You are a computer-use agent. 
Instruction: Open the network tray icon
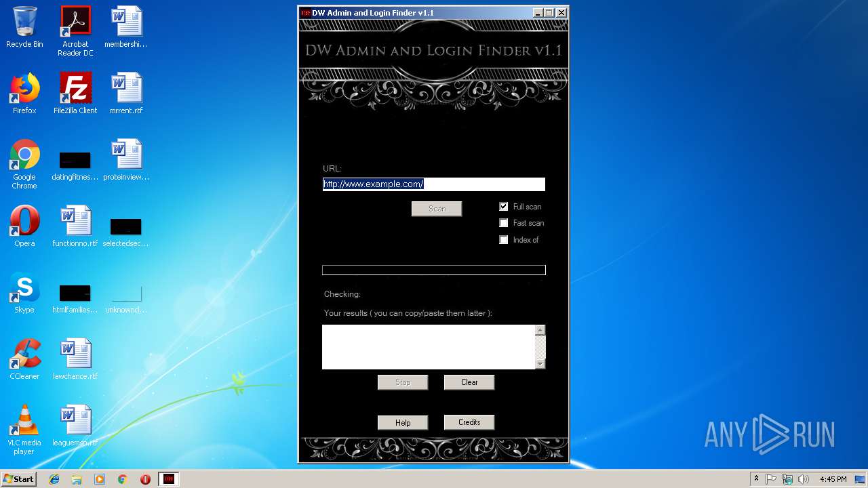pos(787,479)
